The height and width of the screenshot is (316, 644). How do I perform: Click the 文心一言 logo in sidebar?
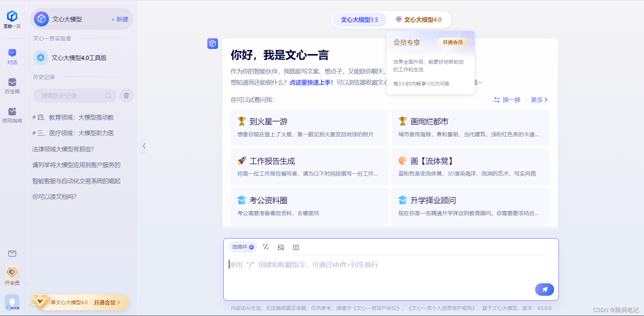click(12, 19)
